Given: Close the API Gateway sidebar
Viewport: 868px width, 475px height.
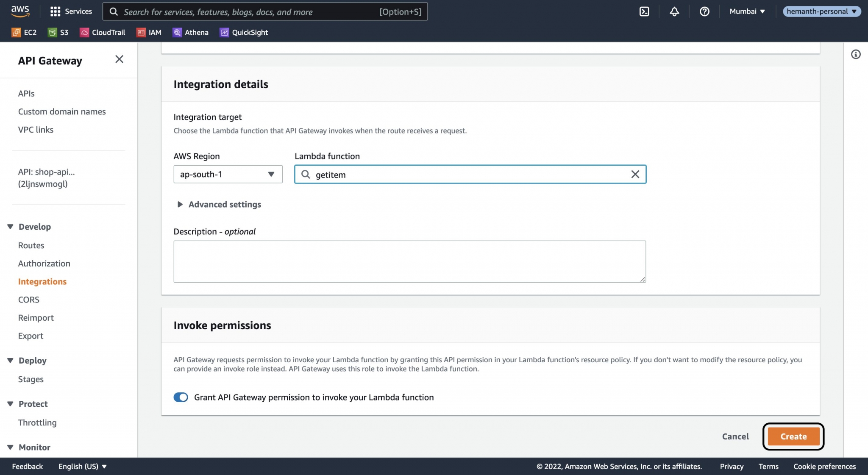Looking at the screenshot, I should (x=119, y=59).
